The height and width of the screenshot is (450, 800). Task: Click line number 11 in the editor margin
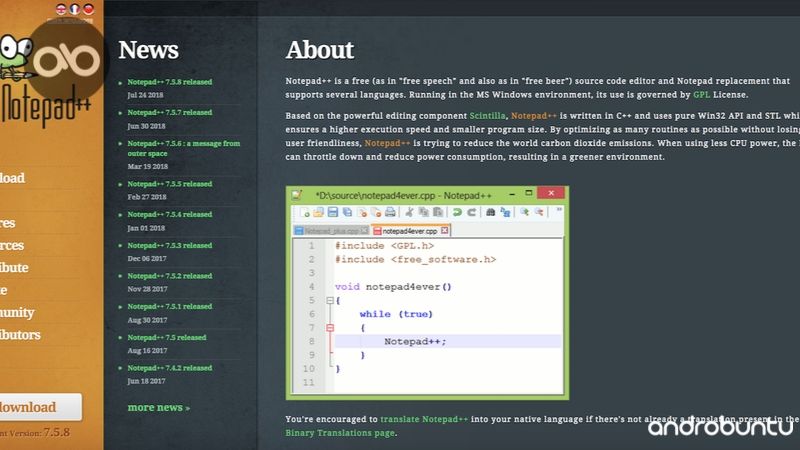[309, 383]
